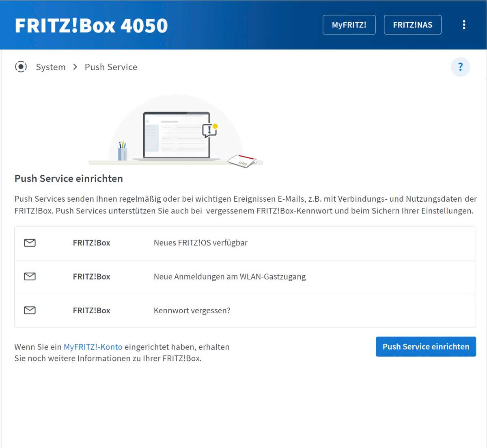Select the row Kennwort vergessen?
This screenshot has width=487, height=448.
(245, 311)
